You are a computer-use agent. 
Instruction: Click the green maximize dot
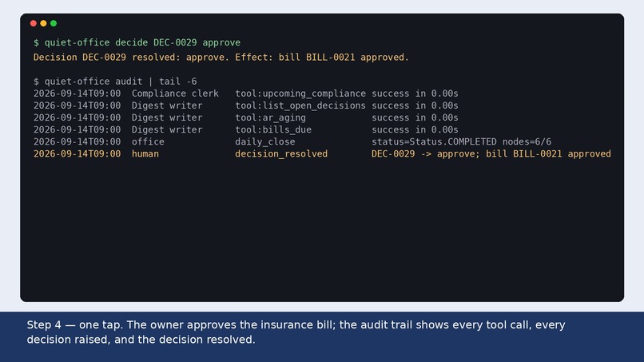click(x=54, y=23)
